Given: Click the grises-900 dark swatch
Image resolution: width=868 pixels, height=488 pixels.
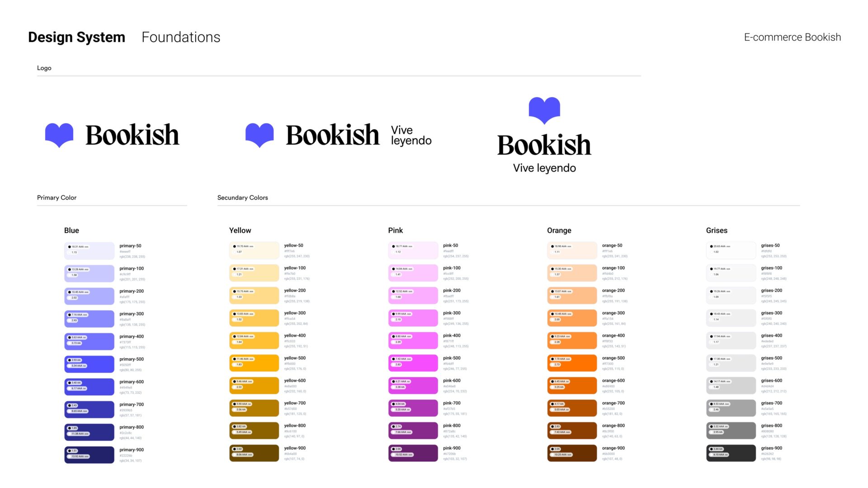Looking at the screenshot, I should click(x=731, y=453).
